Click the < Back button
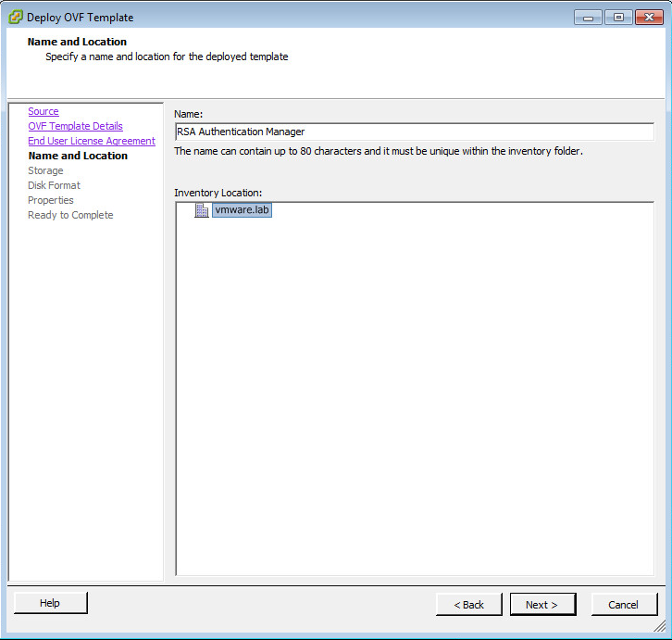 pyautogui.click(x=469, y=605)
